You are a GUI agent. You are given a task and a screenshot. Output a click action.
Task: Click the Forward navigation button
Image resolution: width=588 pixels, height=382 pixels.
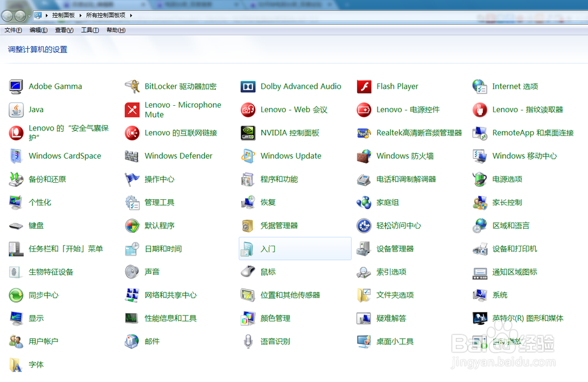[20, 16]
